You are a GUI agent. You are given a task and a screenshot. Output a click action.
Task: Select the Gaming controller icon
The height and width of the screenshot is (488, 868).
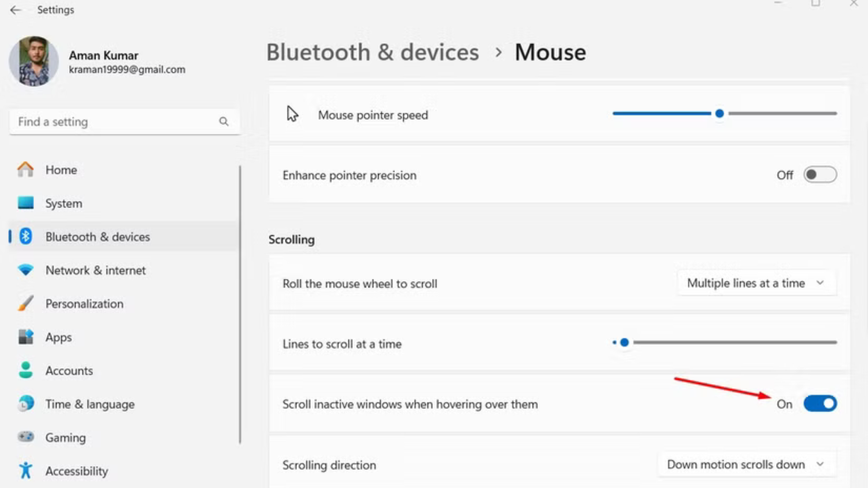pyautogui.click(x=26, y=437)
